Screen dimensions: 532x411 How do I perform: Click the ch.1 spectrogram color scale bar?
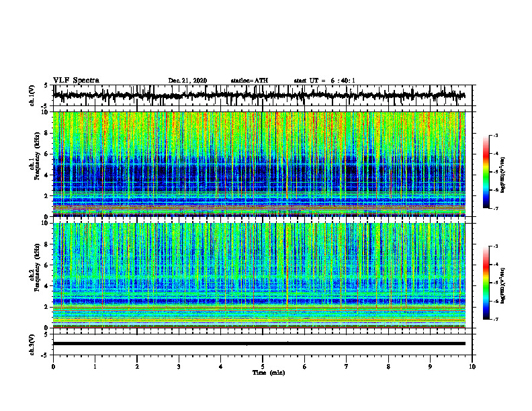[x=486, y=172]
